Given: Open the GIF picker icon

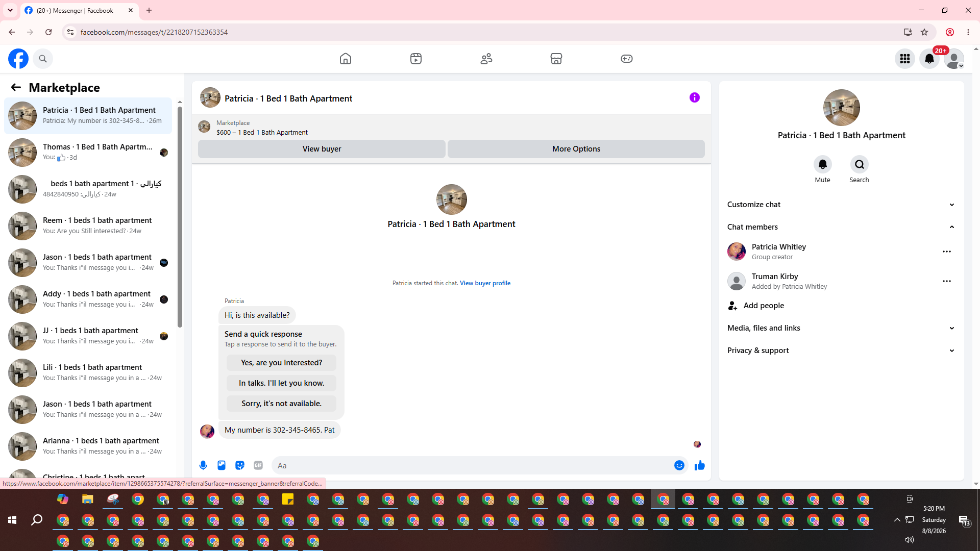Looking at the screenshot, I should (258, 465).
